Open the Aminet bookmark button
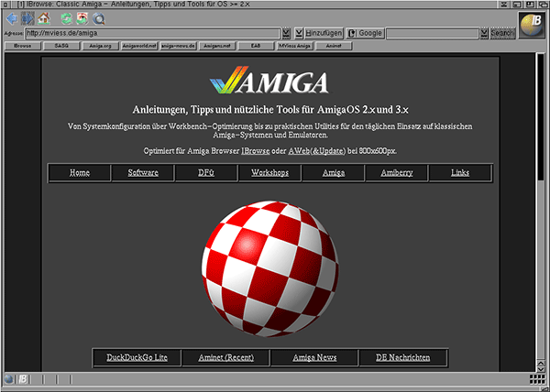The height and width of the screenshot is (392, 550). [334, 46]
